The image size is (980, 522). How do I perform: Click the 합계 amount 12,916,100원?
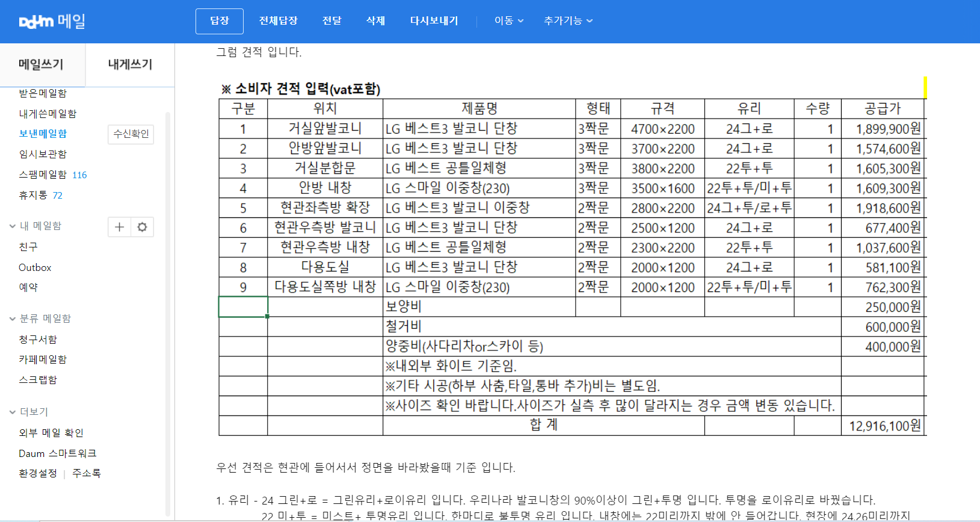point(884,426)
